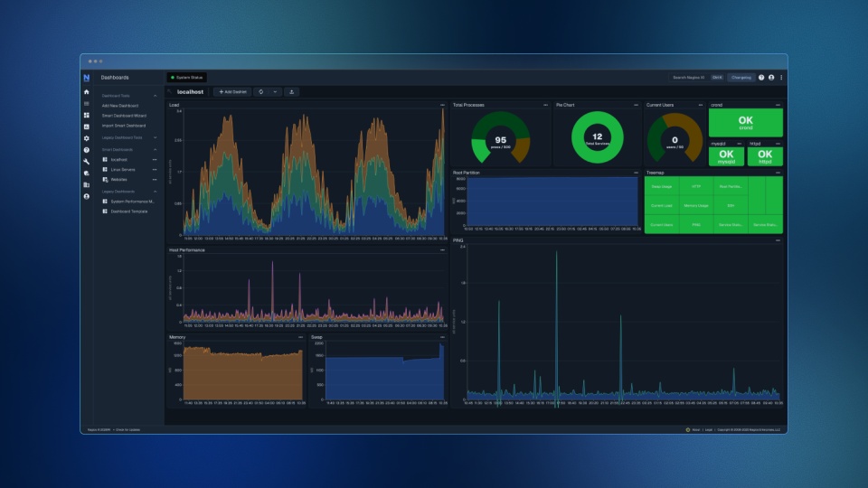Open options menu of Current Users dashlet

click(x=700, y=105)
